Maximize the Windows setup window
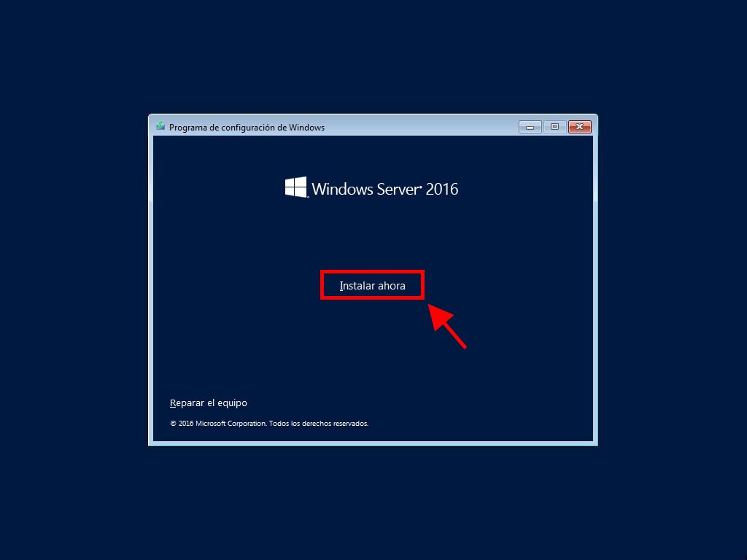Viewport: 747px width, 560px height. click(554, 127)
